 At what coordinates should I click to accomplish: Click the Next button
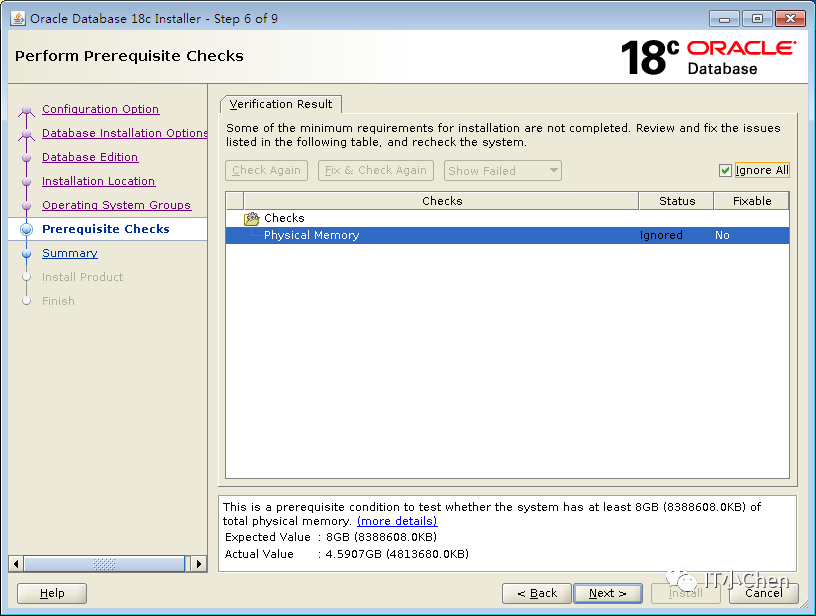click(608, 593)
